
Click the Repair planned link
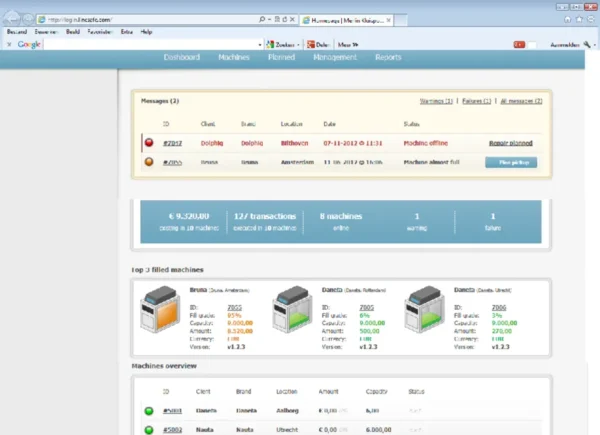(x=510, y=143)
